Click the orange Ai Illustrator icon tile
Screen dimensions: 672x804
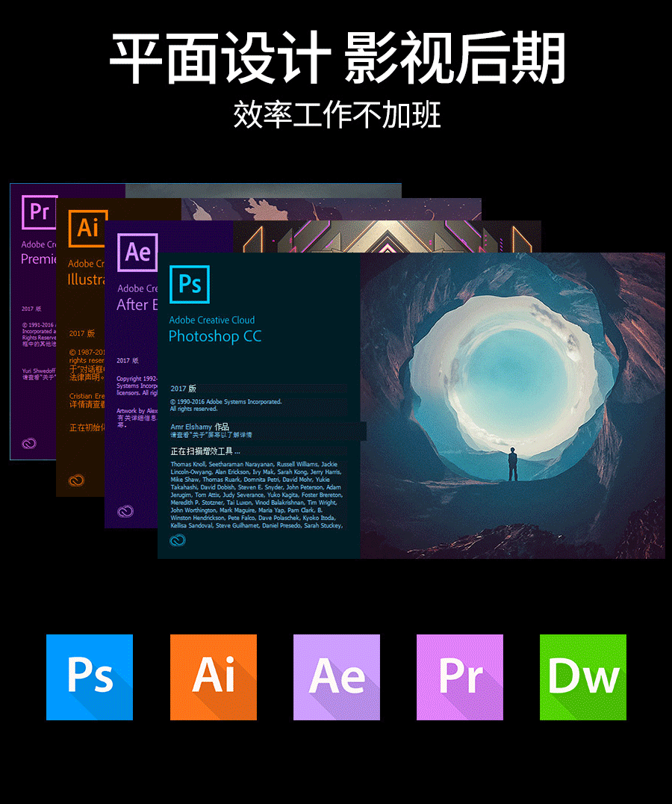point(213,677)
